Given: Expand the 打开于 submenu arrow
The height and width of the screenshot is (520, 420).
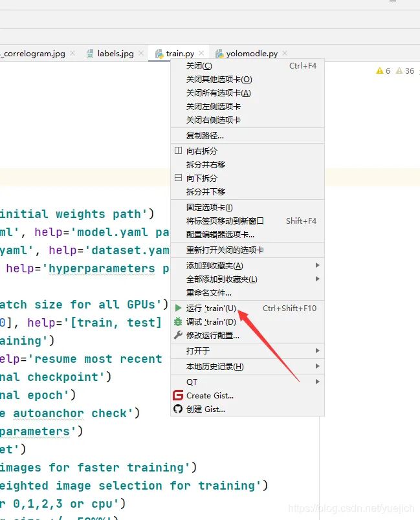Looking at the screenshot, I should [318, 351].
